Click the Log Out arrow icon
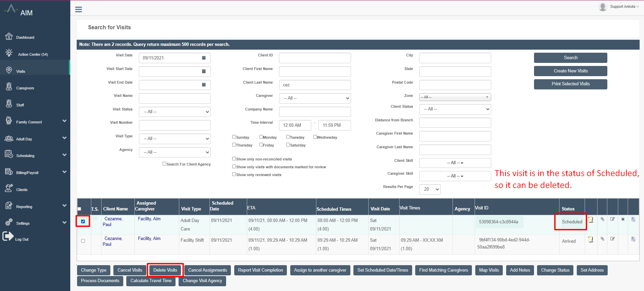The height and width of the screenshot is (291, 644). 8,236
